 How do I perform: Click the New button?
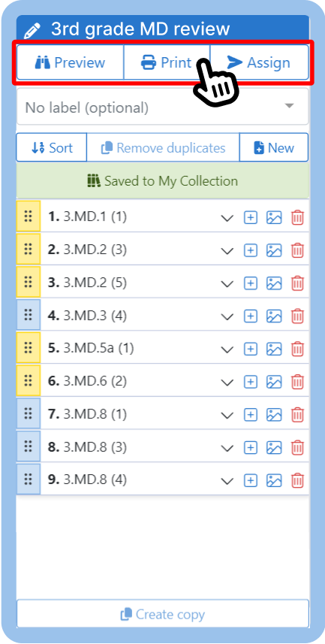tap(274, 147)
